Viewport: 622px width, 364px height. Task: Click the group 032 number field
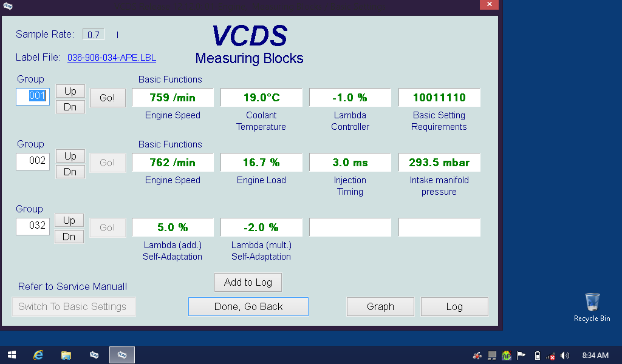coord(33,227)
